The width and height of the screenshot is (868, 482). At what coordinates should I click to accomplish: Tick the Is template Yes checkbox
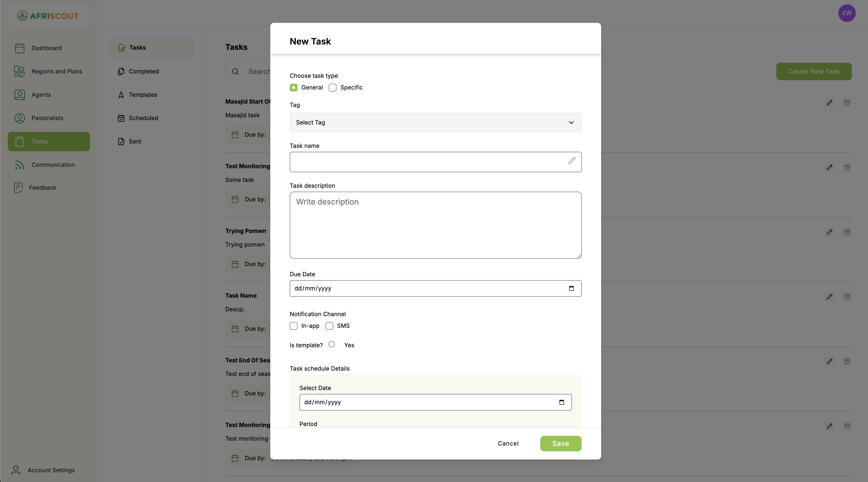pyautogui.click(x=332, y=344)
